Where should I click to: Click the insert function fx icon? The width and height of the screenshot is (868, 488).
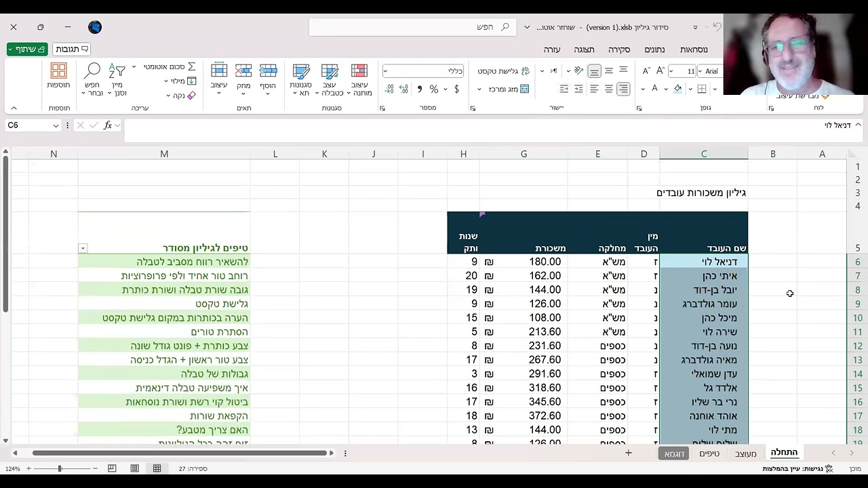coord(108,125)
